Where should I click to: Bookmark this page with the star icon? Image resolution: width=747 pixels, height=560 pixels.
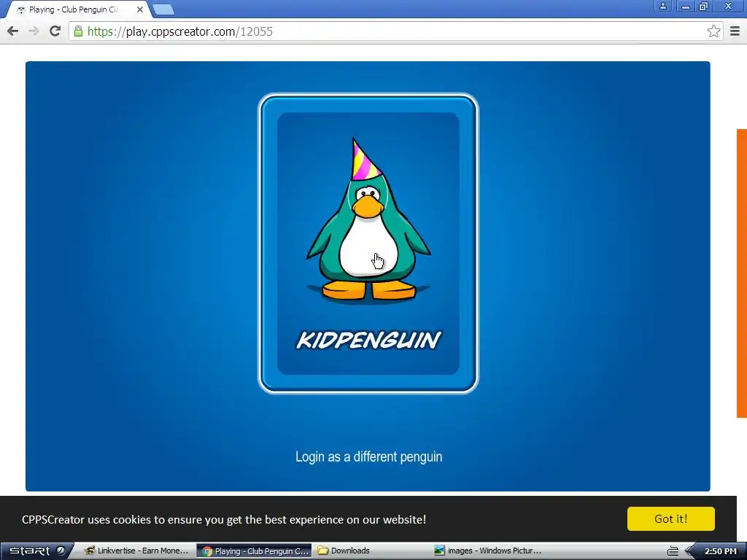713,31
